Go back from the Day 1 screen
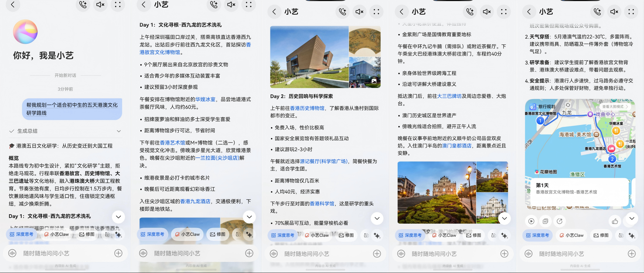 (144, 4)
